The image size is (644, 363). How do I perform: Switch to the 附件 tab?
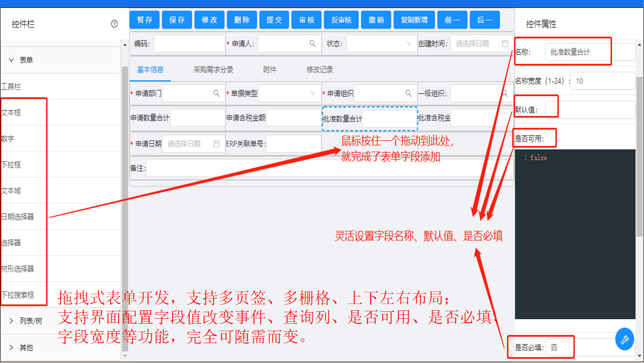pos(270,70)
